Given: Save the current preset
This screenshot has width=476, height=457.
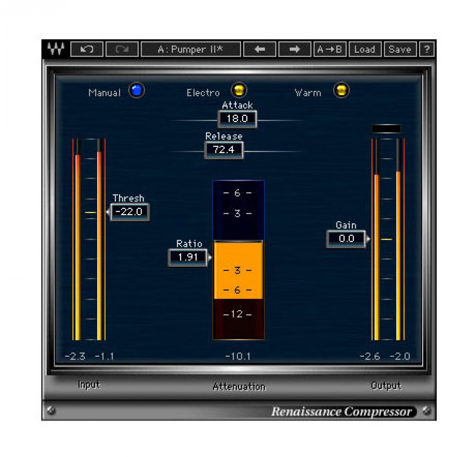Looking at the screenshot, I should (x=400, y=49).
